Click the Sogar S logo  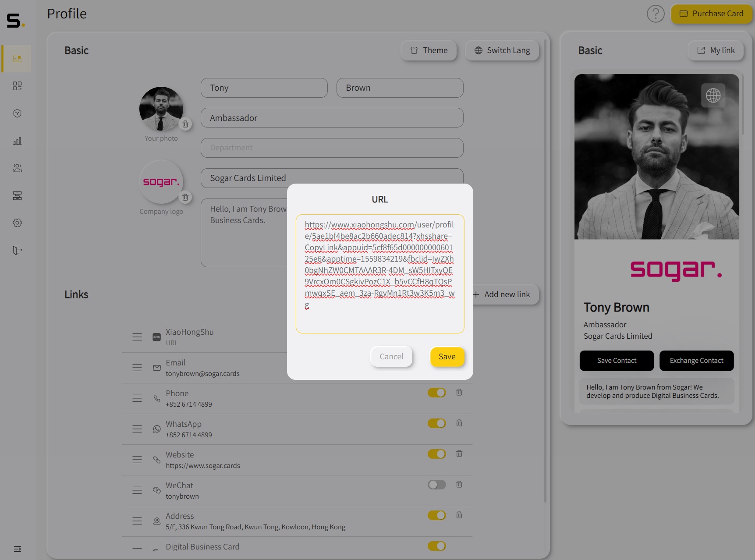point(15,21)
